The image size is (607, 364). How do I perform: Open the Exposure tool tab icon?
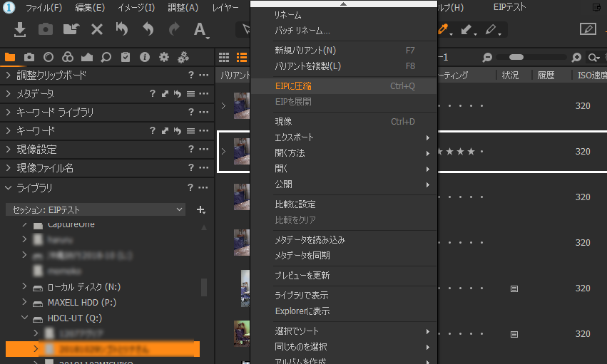87,57
